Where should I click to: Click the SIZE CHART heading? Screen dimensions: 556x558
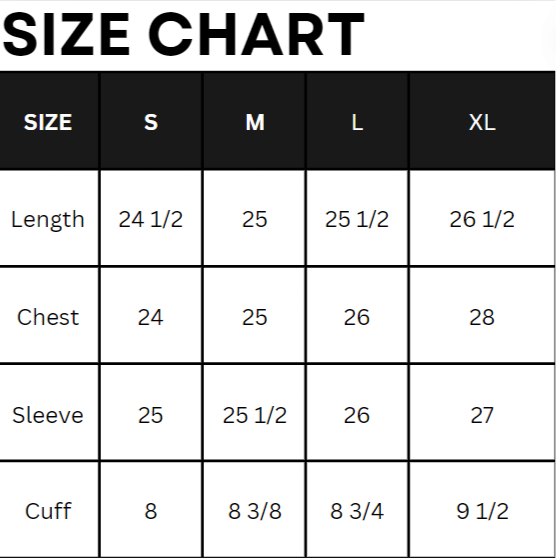pos(183,35)
